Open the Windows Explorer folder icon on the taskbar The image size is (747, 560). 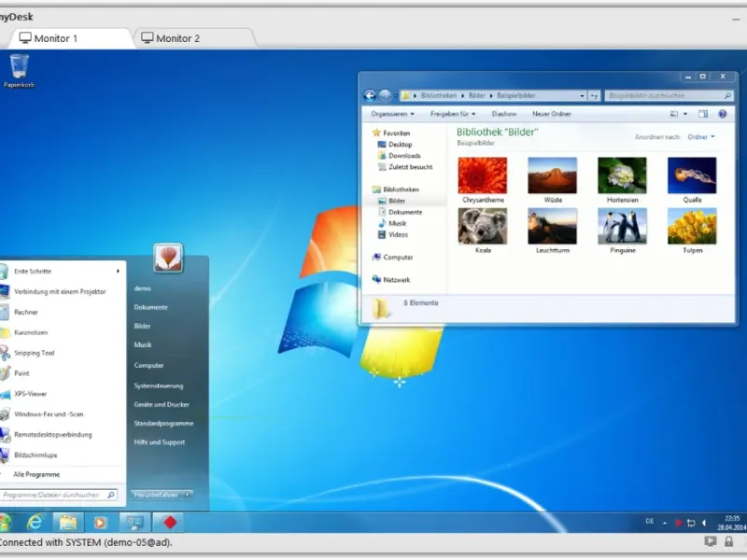point(67,523)
